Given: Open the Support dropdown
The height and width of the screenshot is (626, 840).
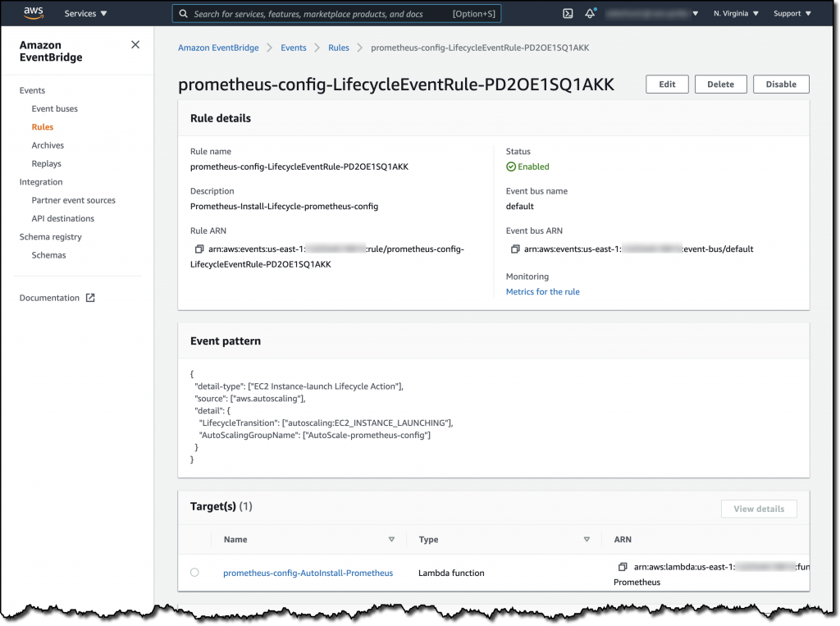Looking at the screenshot, I should [x=790, y=13].
